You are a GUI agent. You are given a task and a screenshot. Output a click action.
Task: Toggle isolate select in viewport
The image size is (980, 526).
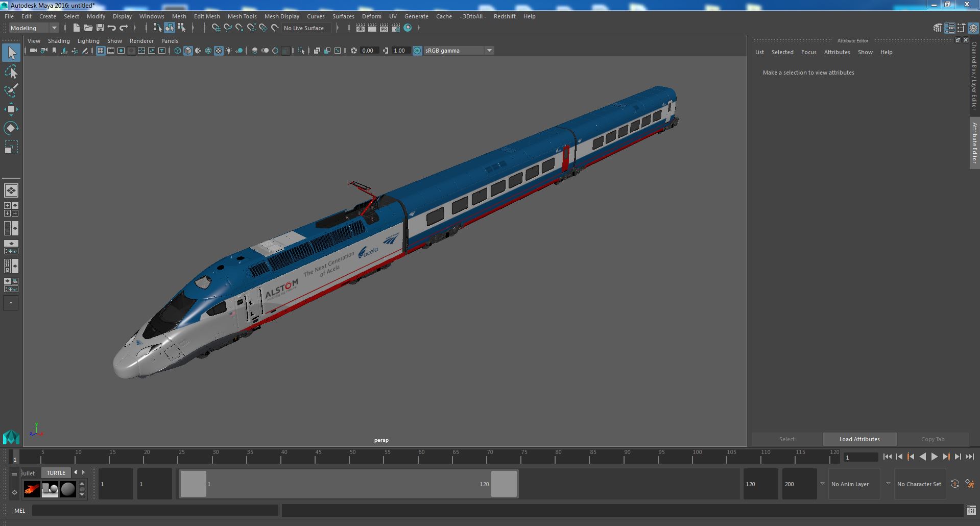(301, 51)
